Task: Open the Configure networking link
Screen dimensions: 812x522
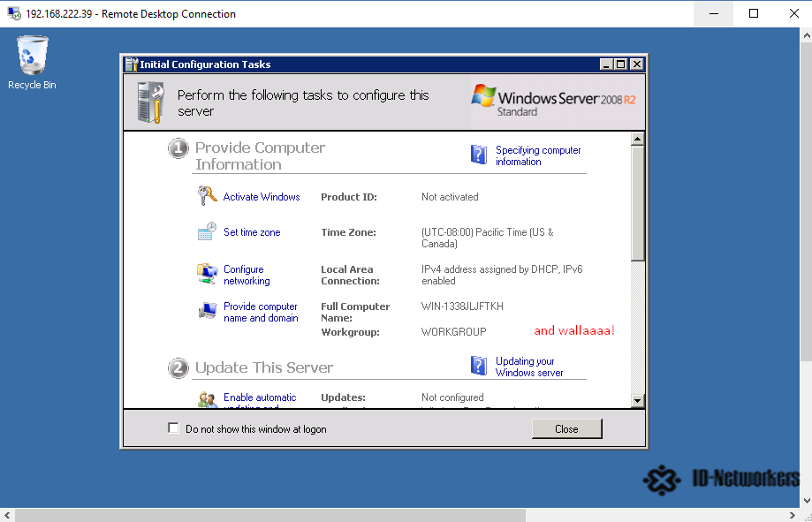Action: (247, 275)
